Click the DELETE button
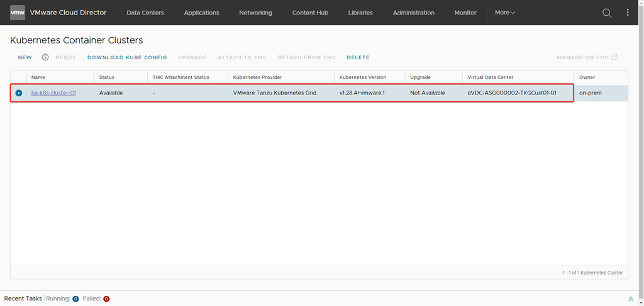The width and height of the screenshot is (644, 306). (x=358, y=57)
